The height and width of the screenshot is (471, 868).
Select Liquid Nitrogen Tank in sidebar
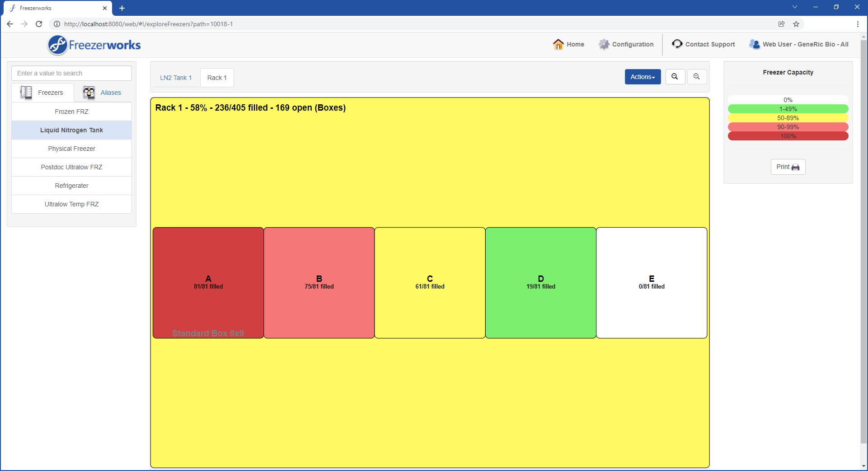(71, 130)
